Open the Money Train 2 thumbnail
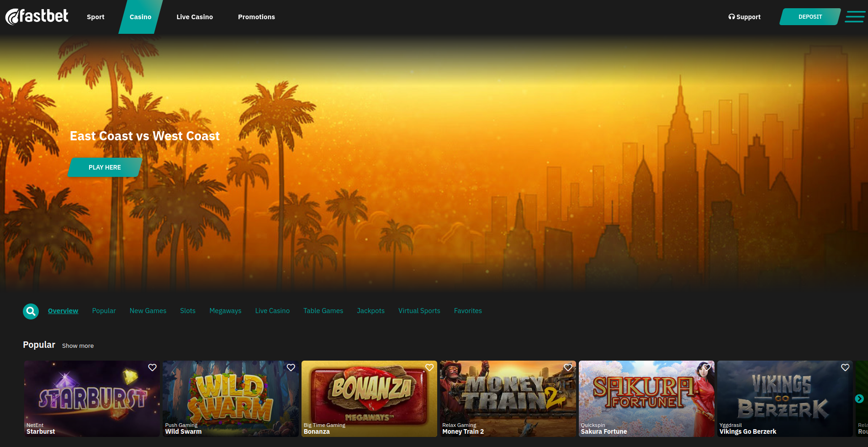 click(x=508, y=399)
